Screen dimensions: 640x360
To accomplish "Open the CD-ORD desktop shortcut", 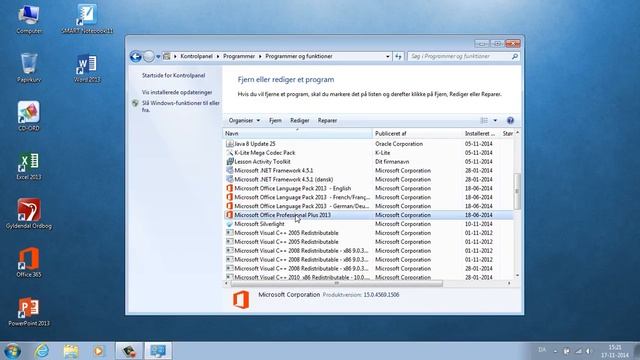I will coord(29,116).
